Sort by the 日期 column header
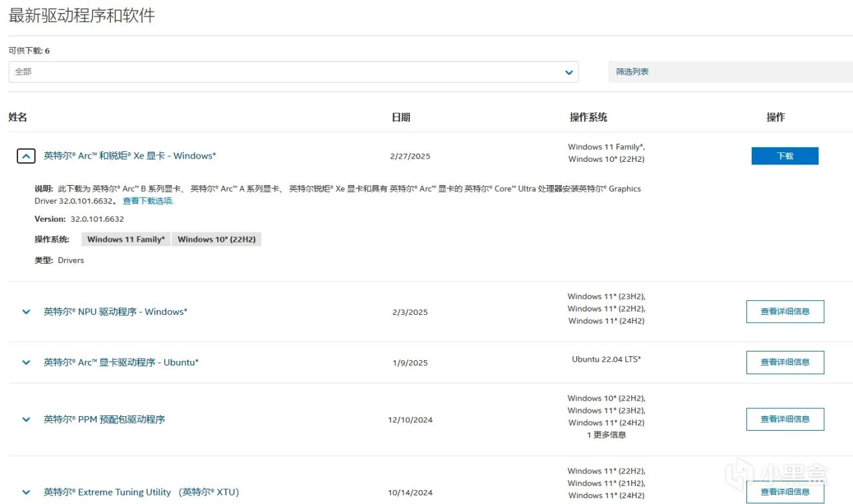This screenshot has width=853, height=504. 401,117
